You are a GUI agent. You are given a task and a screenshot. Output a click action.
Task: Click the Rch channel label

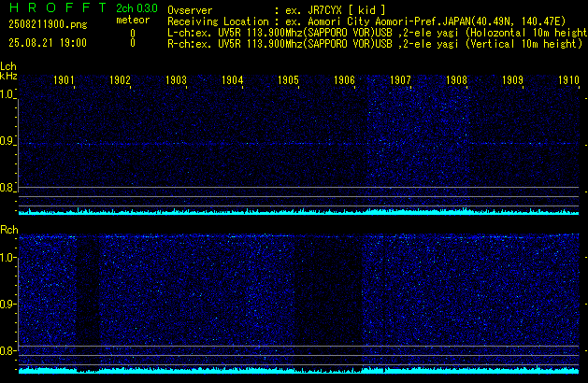9,230
